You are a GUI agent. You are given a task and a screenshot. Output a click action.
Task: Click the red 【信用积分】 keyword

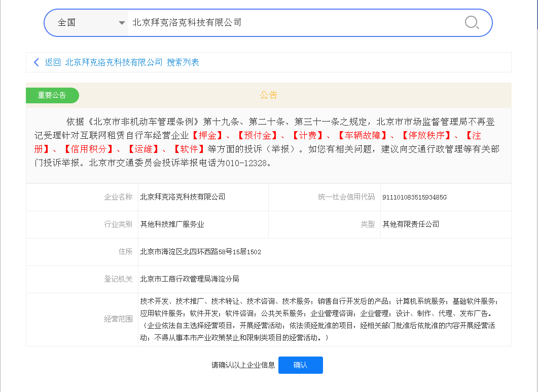click(89, 149)
